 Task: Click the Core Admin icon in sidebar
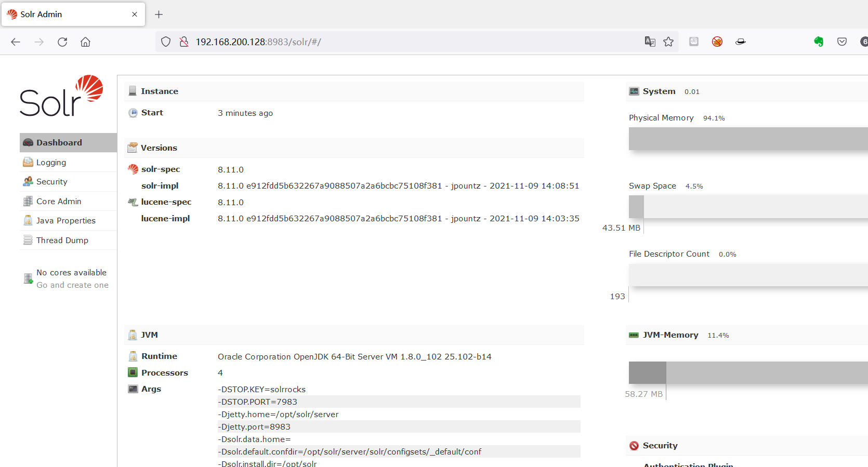coord(28,202)
